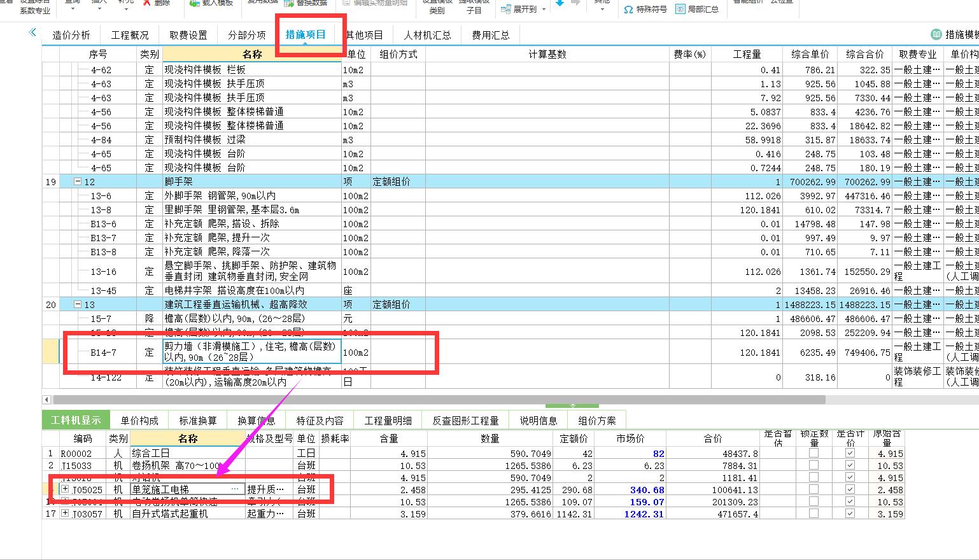Image resolution: width=979 pixels, height=560 pixels.
Task: Toggle 是否计价 checkbox for 自升式塔式起重机
Action: pyautogui.click(x=850, y=514)
